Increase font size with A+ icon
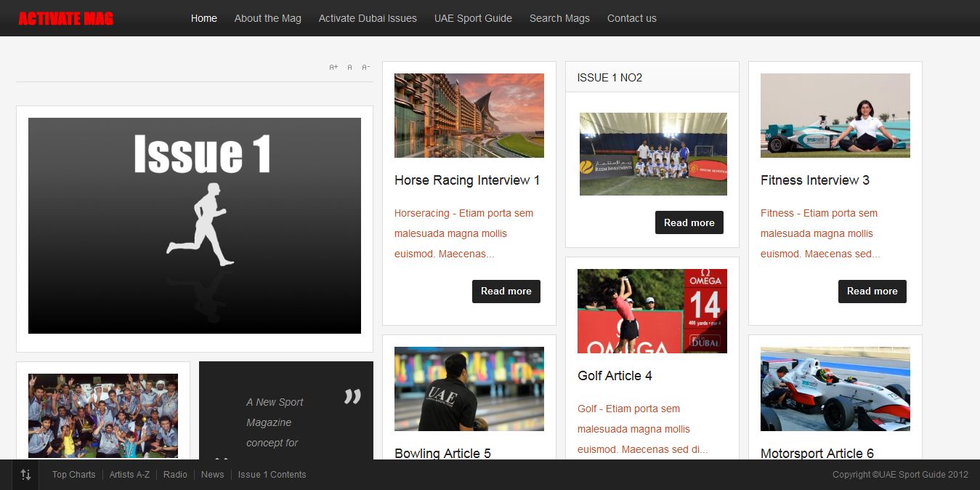This screenshot has width=980, height=490. [333, 68]
